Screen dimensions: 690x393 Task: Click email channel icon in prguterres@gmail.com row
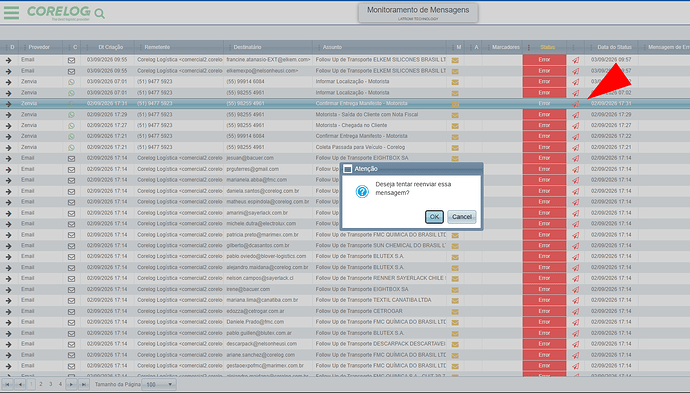coord(71,169)
